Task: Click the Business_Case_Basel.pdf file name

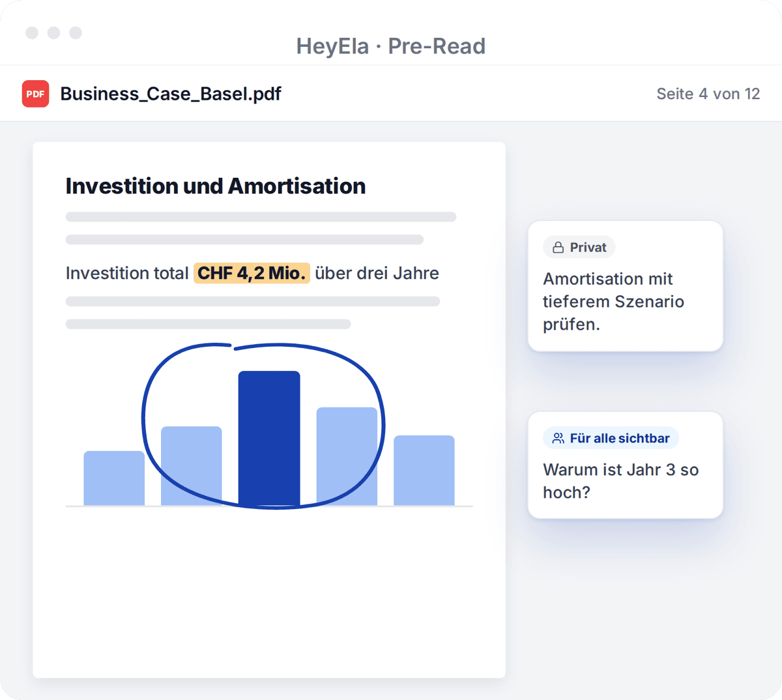Action: [171, 94]
